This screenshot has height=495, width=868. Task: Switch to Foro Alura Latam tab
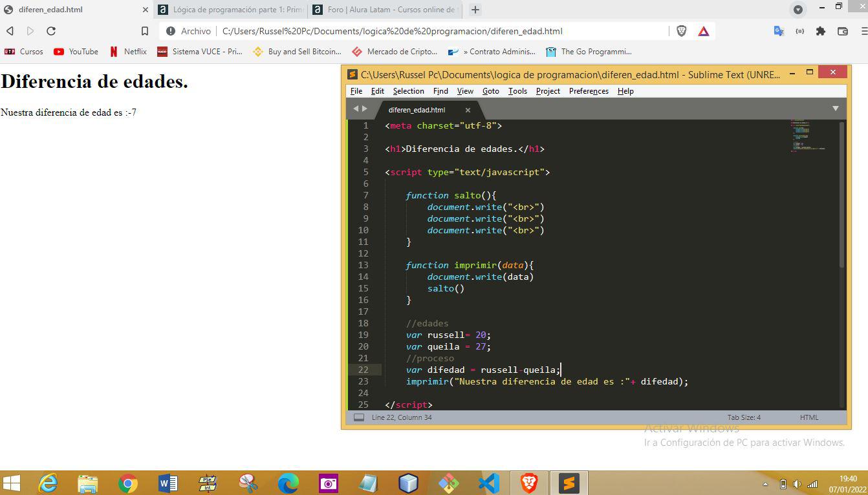(386, 10)
